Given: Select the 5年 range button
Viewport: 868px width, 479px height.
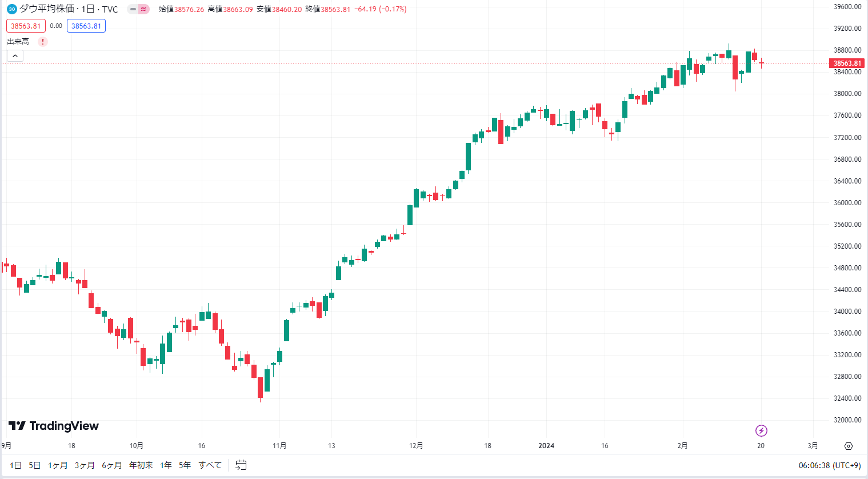Looking at the screenshot, I should point(185,465).
